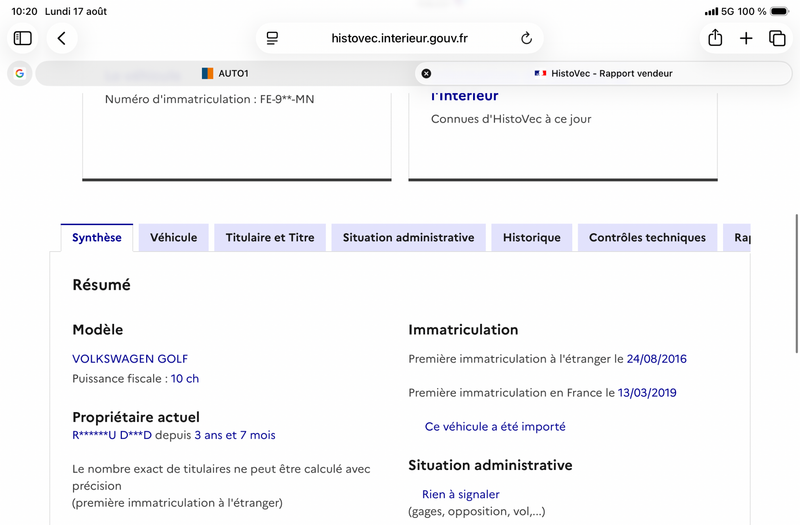
Task: Click Ce véhicule a été importé
Action: (495, 427)
